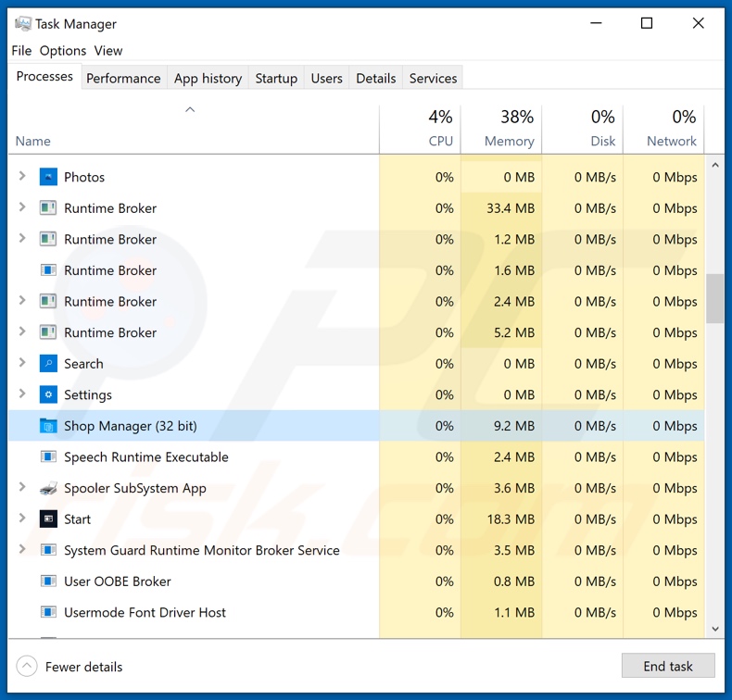Screen dimensions: 732x700
Task: Expand the Runtime Broker using 5.2 MB
Action: point(22,331)
